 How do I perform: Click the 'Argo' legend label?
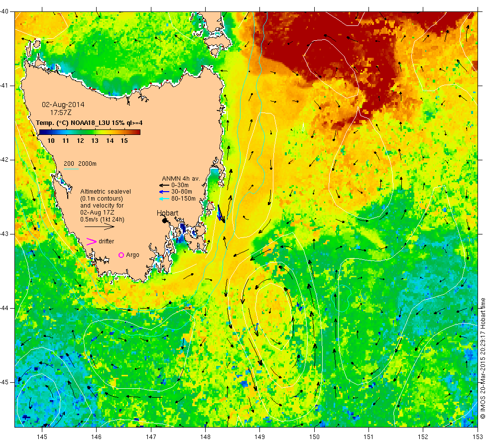click(132, 255)
